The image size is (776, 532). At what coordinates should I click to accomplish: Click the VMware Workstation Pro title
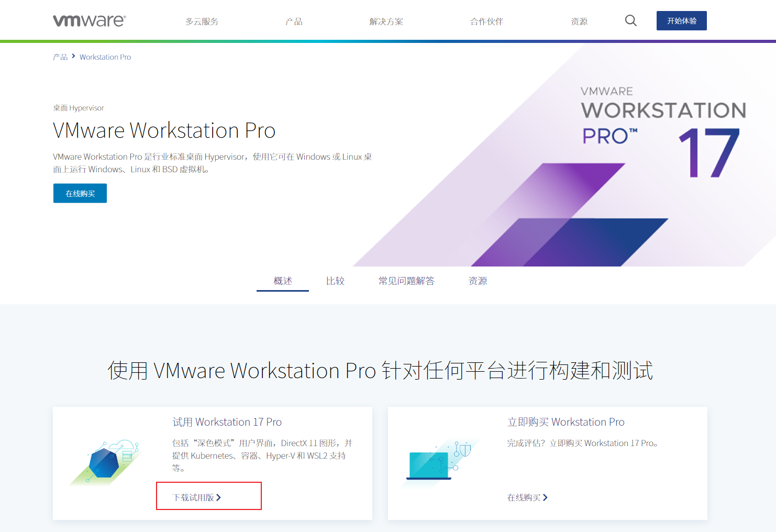[x=164, y=130]
